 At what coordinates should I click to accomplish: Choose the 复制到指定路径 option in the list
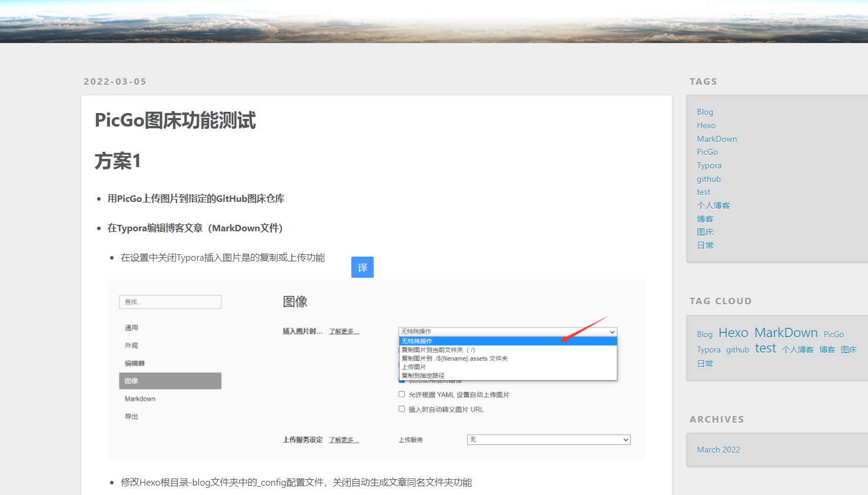pos(508,376)
